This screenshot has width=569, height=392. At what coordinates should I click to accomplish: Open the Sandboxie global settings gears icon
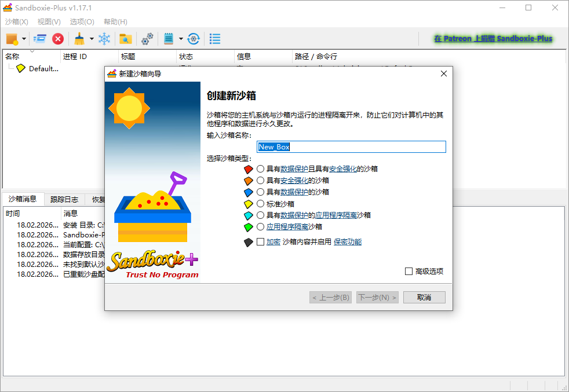coord(147,39)
